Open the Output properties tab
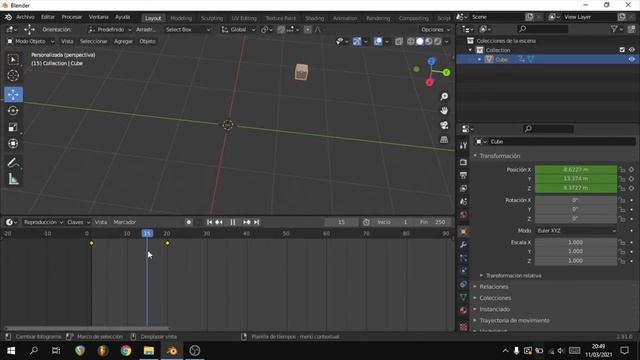This screenshot has width=640, height=360. tap(463, 176)
